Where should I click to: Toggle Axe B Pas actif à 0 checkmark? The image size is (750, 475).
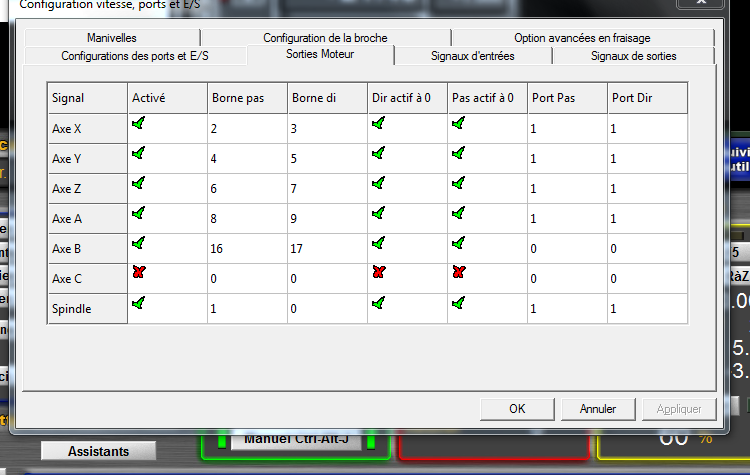(x=458, y=243)
